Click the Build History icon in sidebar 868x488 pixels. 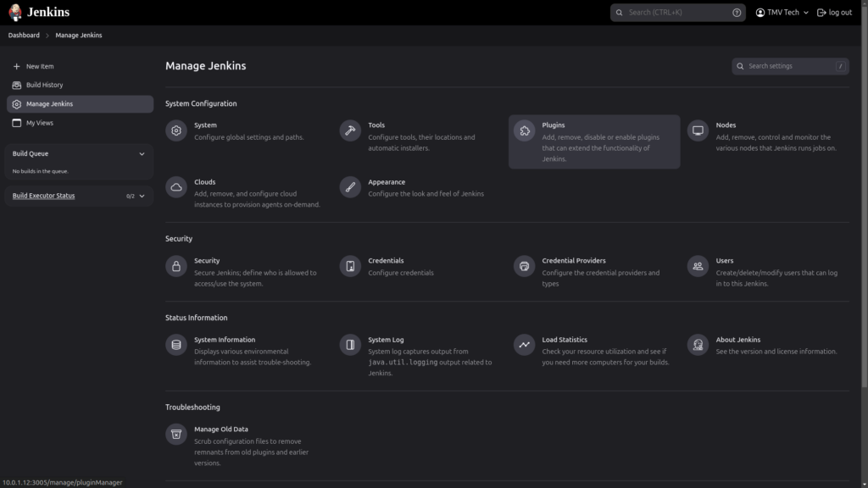click(x=17, y=86)
